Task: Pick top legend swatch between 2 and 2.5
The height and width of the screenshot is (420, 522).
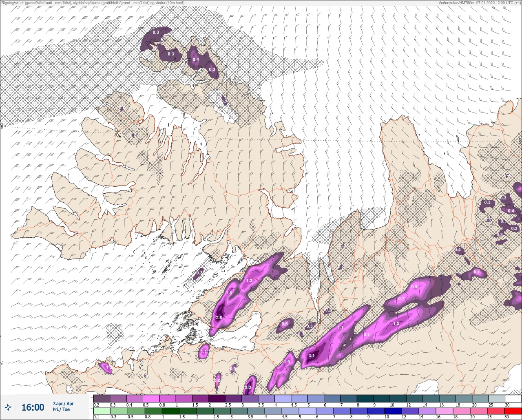Action: click(x=217, y=398)
